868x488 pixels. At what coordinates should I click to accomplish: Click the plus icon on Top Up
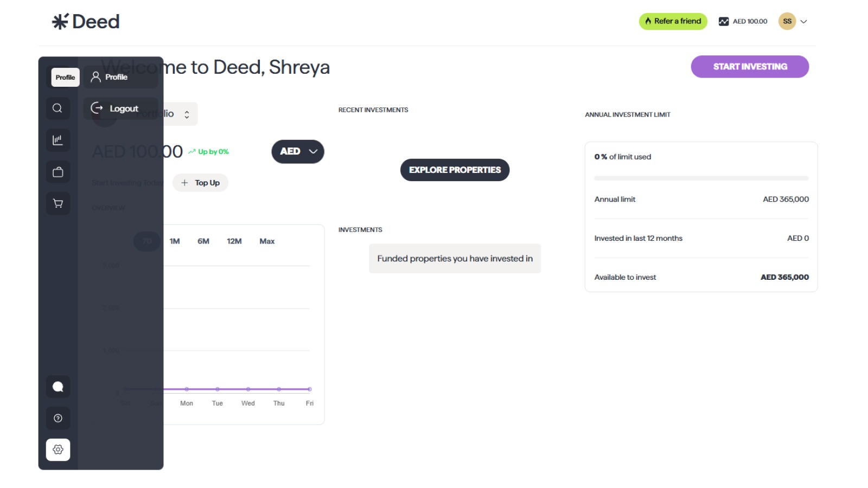click(184, 183)
